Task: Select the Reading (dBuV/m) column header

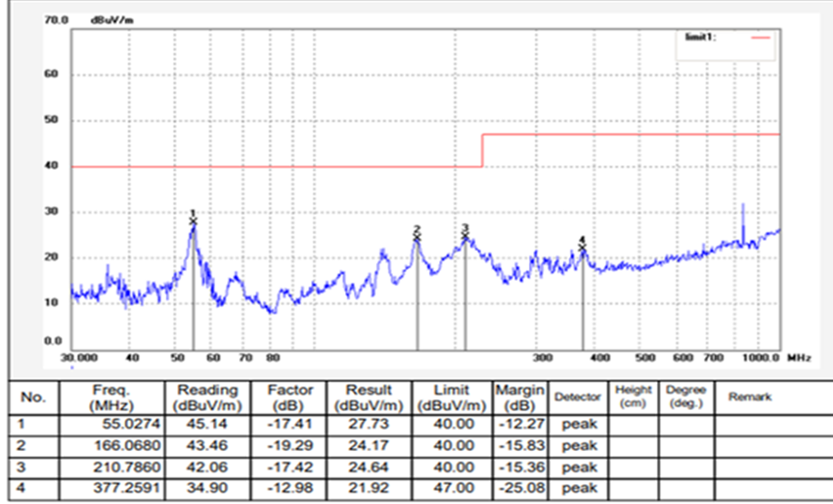Action: [x=208, y=397]
